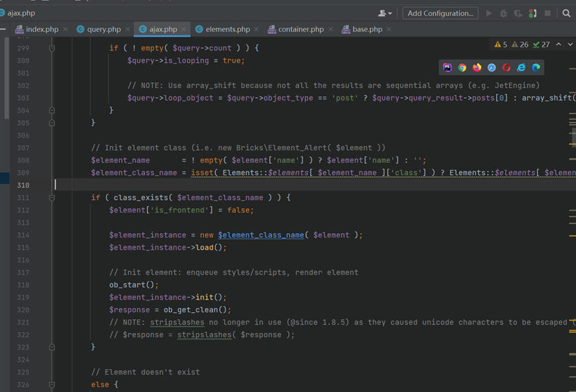
Task: Click stripslashes word in line 321 comment
Action: click(177, 323)
